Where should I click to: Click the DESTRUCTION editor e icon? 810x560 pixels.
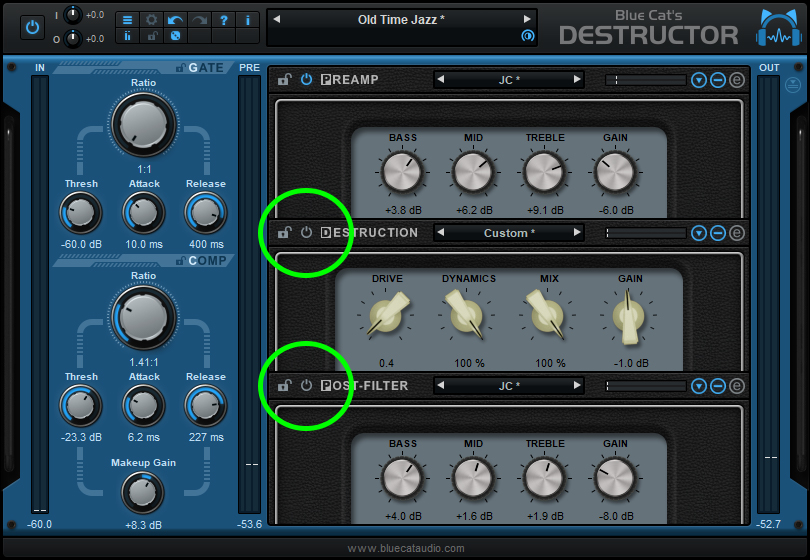pos(737,233)
